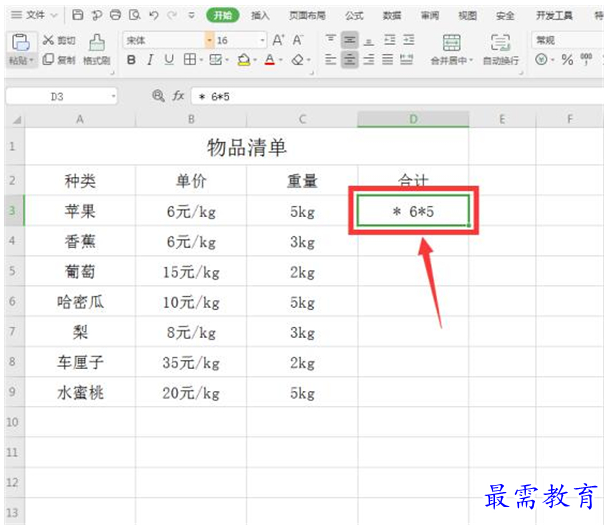The image size is (606, 528).
Task: Select row 5 header
Action: point(12,271)
